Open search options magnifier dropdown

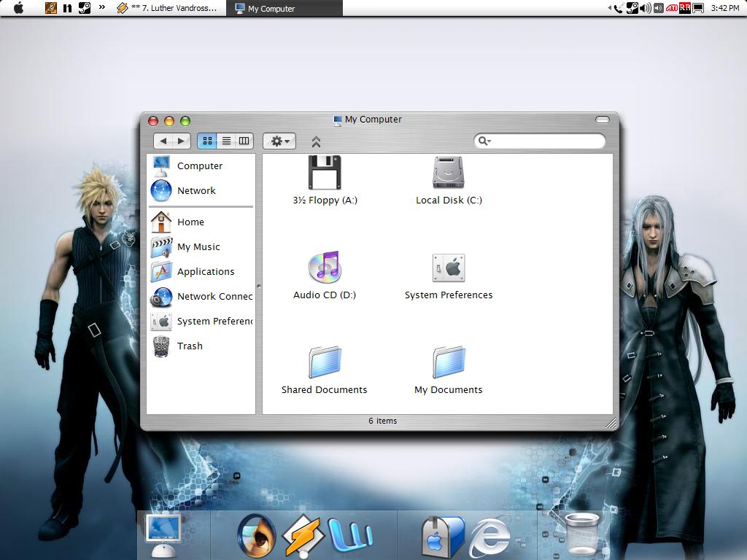[x=484, y=141]
